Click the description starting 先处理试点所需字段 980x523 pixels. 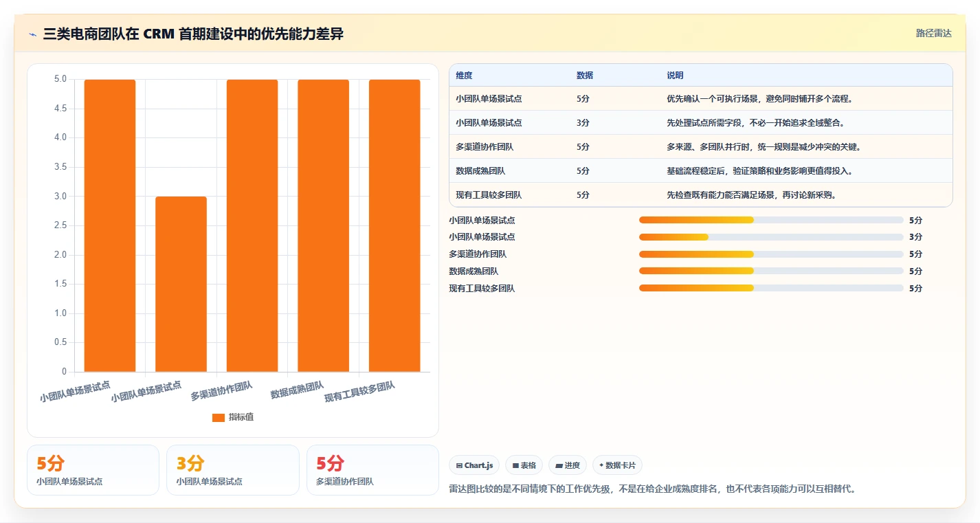pyautogui.click(x=755, y=123)
